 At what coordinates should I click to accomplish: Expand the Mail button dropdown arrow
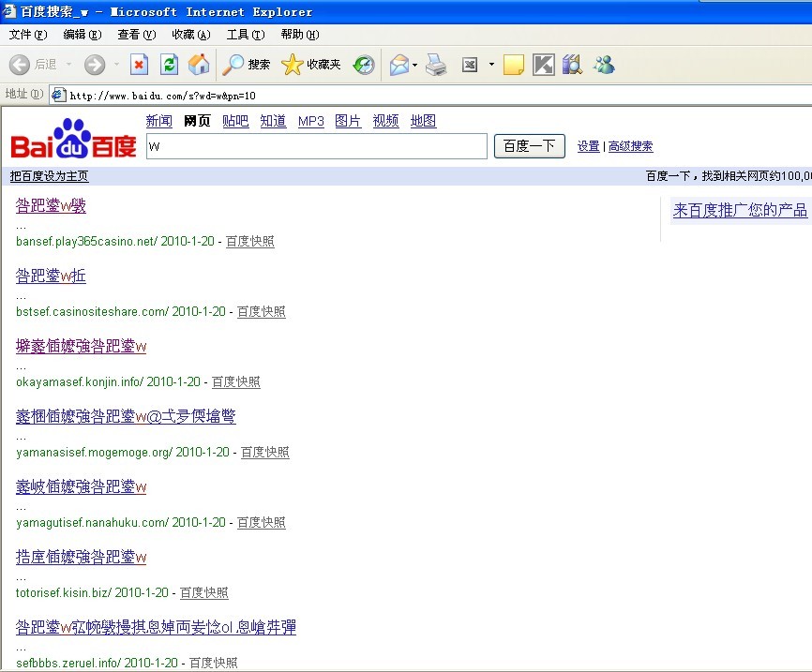tap(414, 65)
